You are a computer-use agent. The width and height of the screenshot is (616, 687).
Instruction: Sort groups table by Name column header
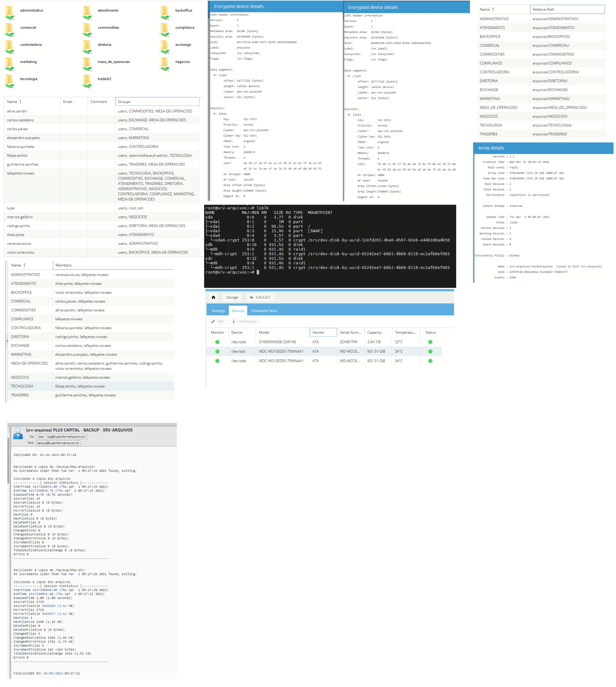click(30, 265)
